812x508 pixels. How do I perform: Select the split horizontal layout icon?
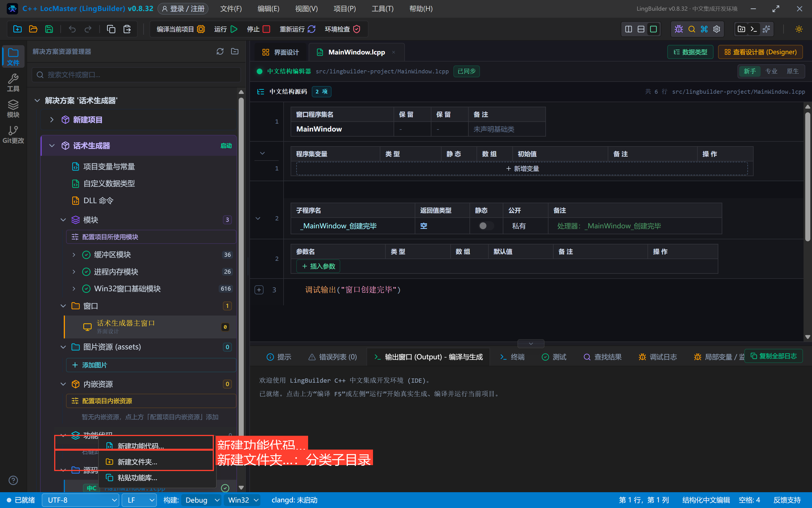pos(641,29)
